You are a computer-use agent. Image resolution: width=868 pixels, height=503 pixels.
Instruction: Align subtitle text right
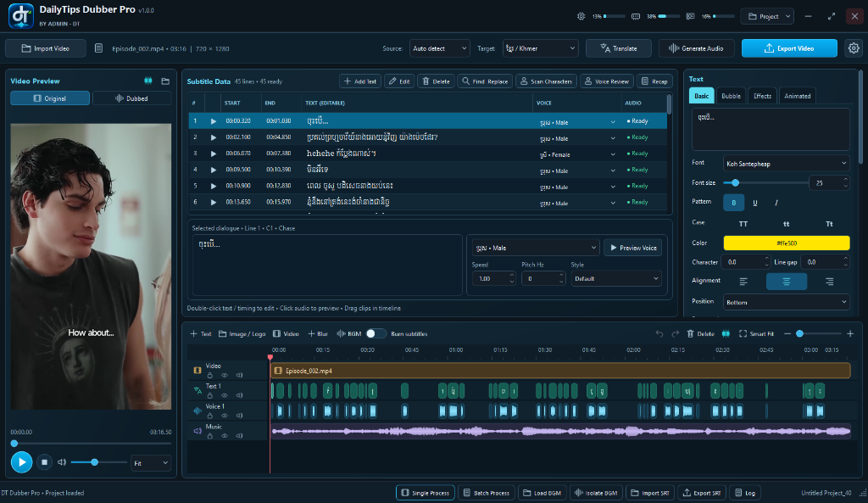click(829, 282)
